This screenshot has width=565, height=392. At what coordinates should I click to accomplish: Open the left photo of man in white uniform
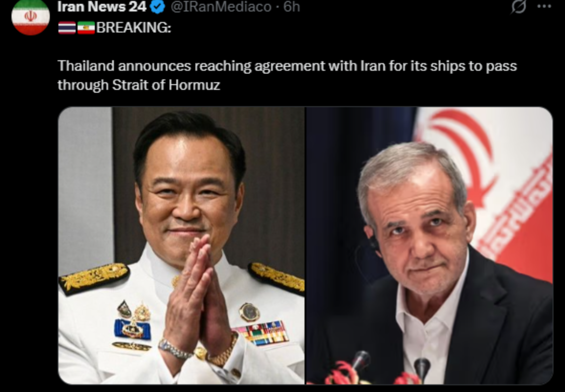[x=181, y=245]
